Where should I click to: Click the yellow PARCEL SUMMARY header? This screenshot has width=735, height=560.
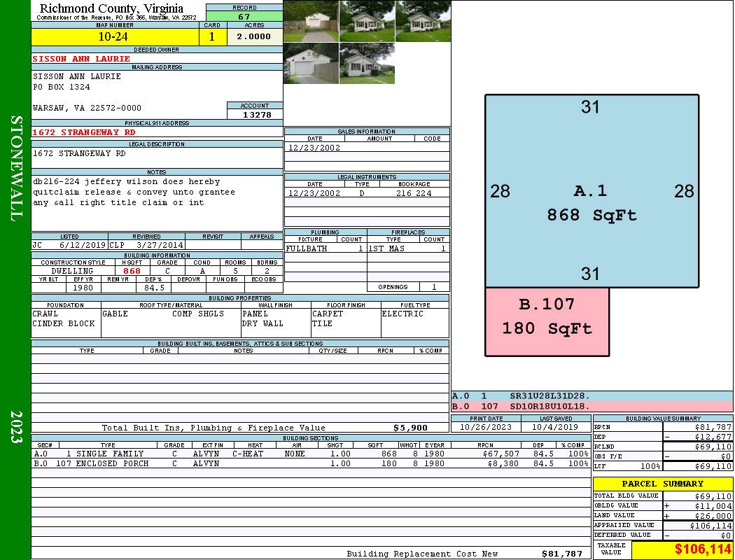point(663,484)
